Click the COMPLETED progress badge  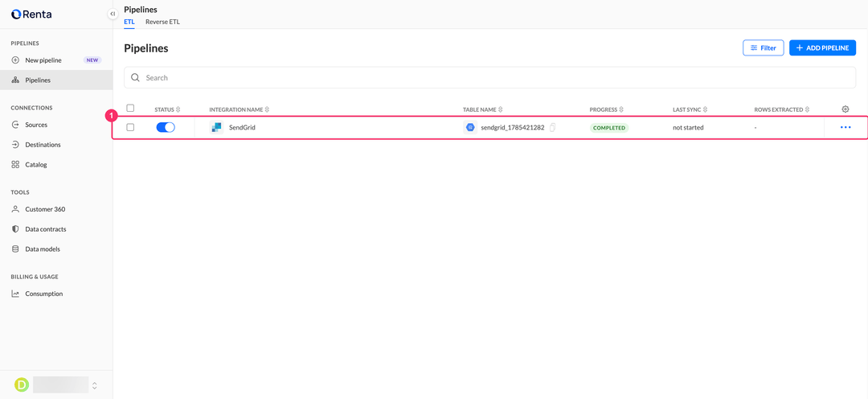click(609, 127)
